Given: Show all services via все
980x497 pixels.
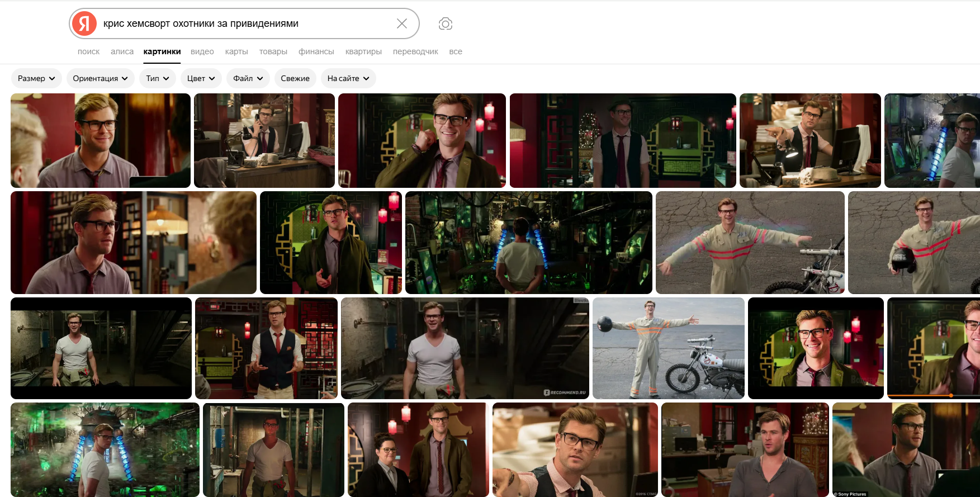Looking at the screenshot, I should (456, 51).
